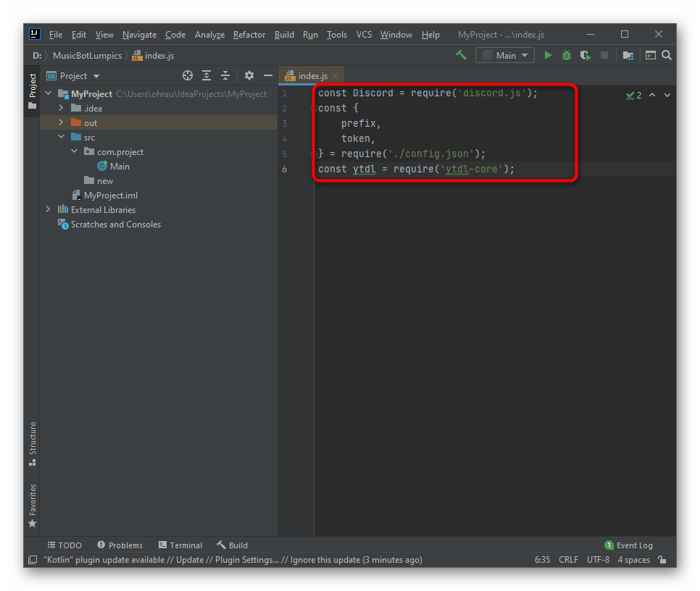
Task: Open the Refactor menu
Action: click(x=249, y=34)
